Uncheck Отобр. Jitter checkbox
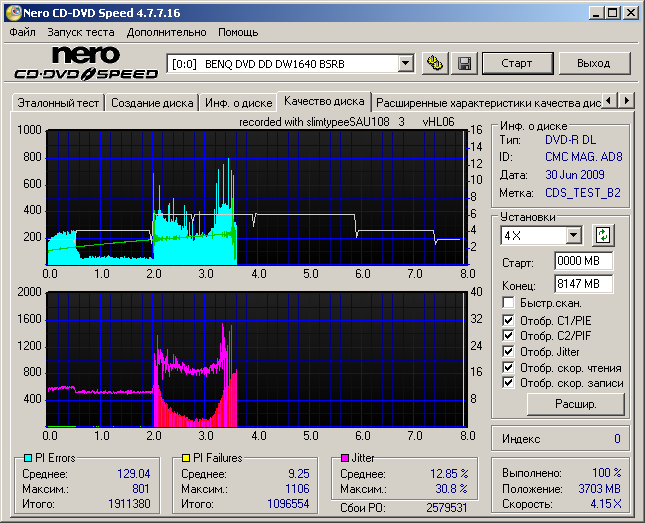Viewport: 645px width, 523px height. click(508, 351)
